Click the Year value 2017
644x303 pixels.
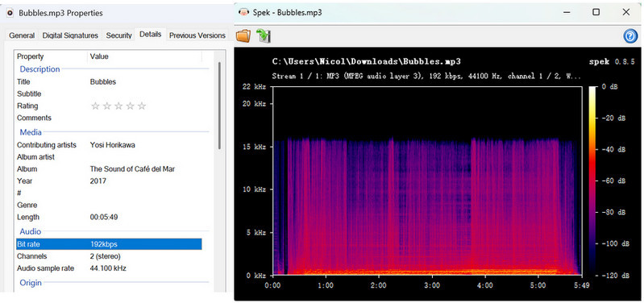tap(98, 181)
